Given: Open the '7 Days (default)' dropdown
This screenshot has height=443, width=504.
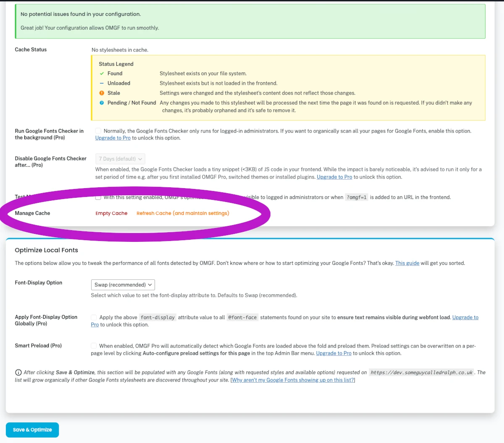Looking at the screenshot, I should (120, 159).
